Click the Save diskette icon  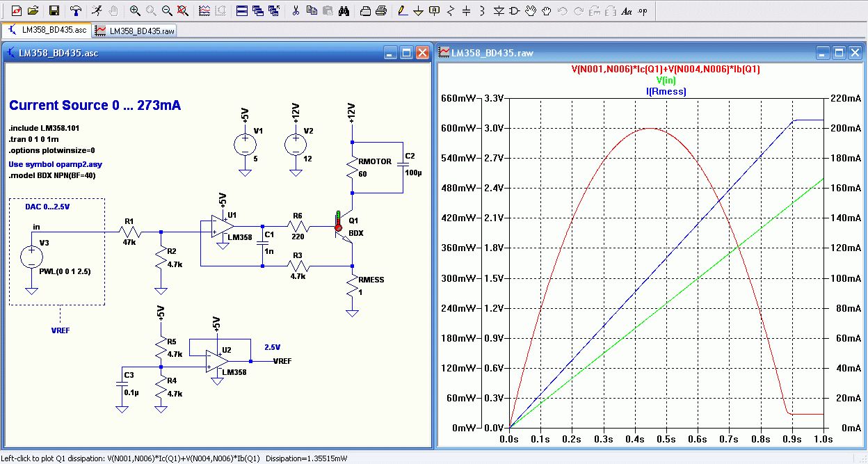tap(54, 10)
